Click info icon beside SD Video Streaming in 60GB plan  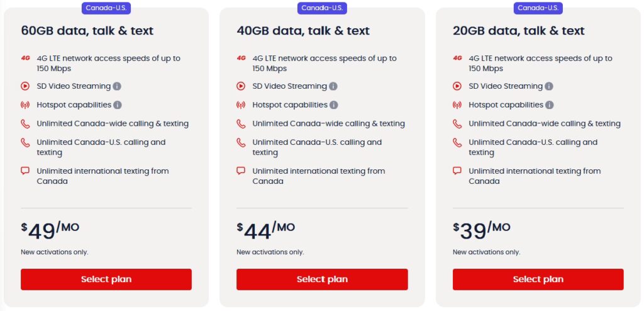118,86
